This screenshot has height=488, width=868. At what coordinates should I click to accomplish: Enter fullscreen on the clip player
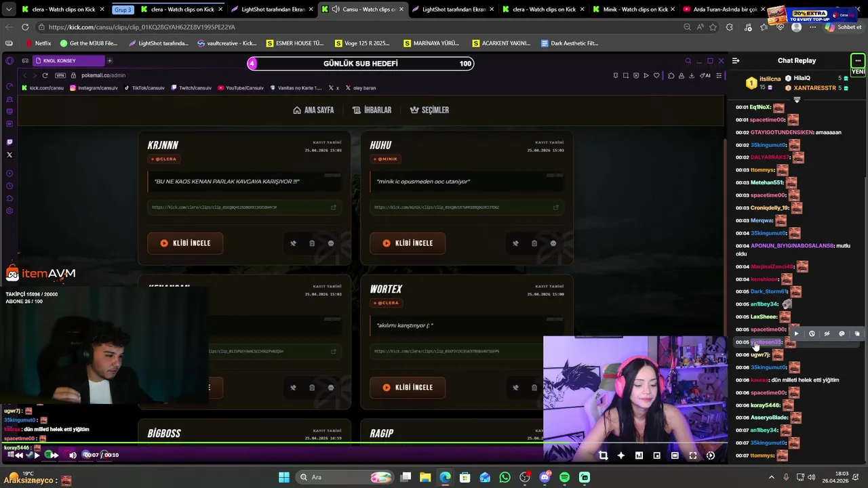click(x=692, y=455)
